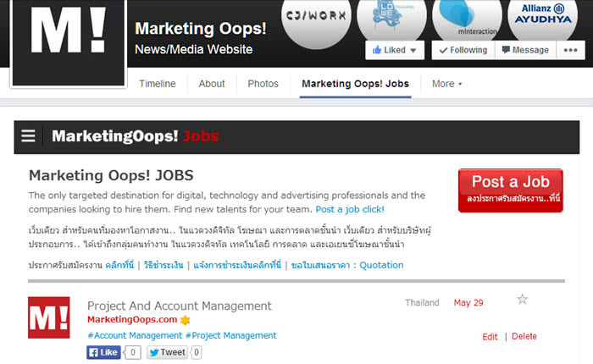This screenshot has width=593, height=364.
Task: Click the 'May 29' job date
Action: pyautogui.click(x=468, y=303)
